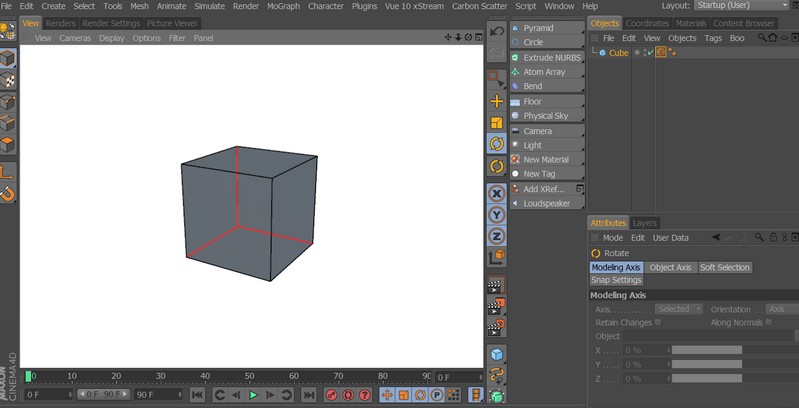
Task: Open the MoGraph menu
Action: pos(283,6)
